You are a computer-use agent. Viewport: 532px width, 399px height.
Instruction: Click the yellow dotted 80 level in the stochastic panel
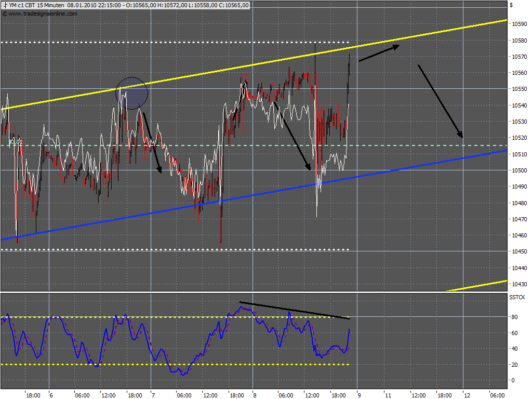click(175, 317)
